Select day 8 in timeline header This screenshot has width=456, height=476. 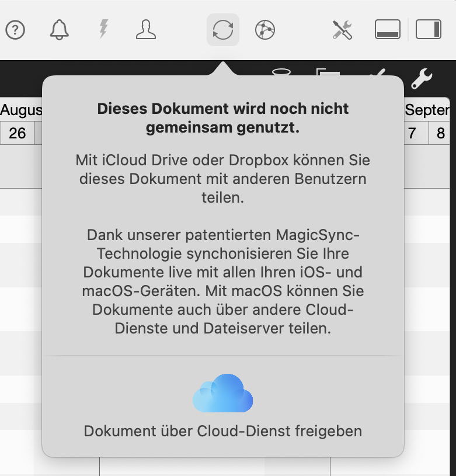pos(441,133)
